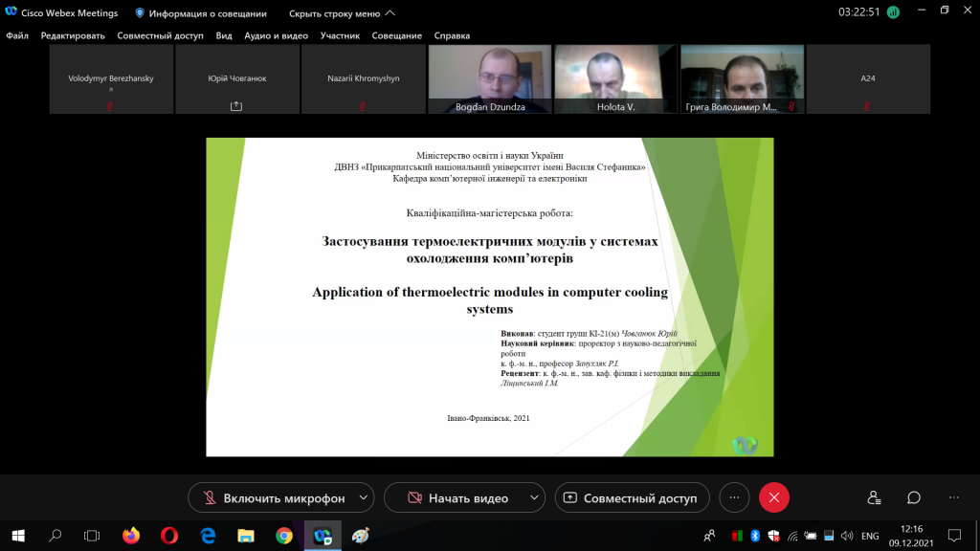Open Firefox from the Windows taskbar

pyautogui.click(x=131, y=536)
